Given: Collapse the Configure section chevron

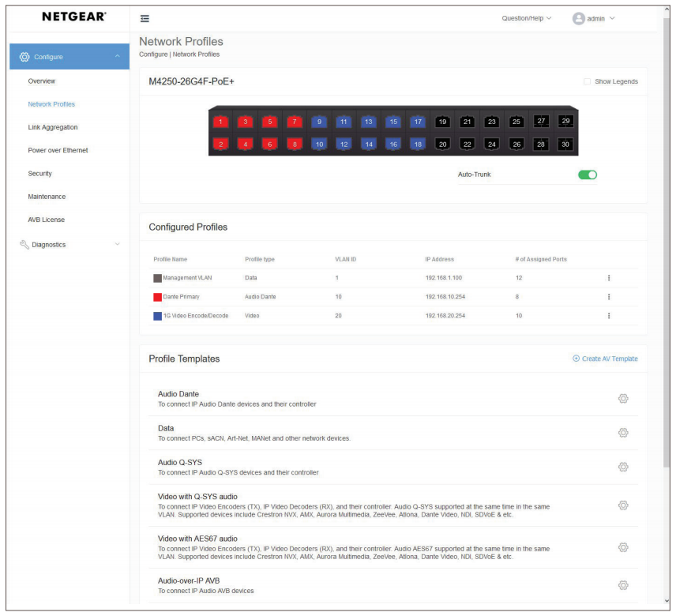Looking at the screenshot, I should [117, 57].
